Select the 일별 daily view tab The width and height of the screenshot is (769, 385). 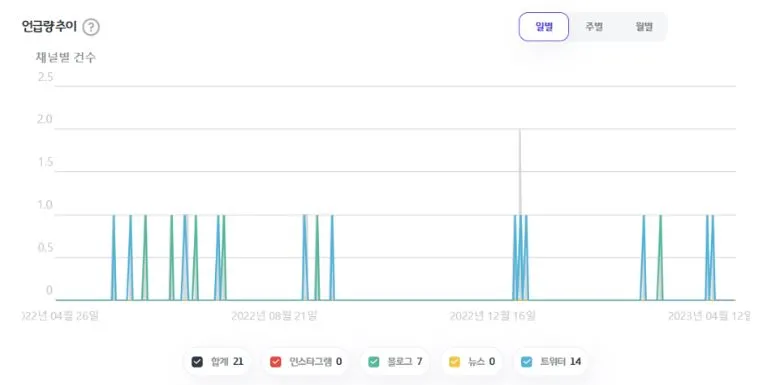[544, 26]
